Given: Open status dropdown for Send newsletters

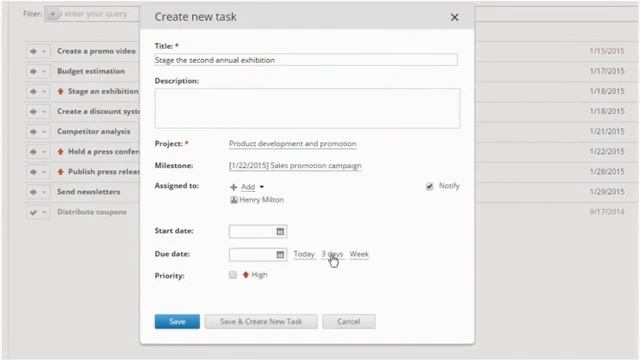Looking at the screenshot, I should pyautogui.click(x=44, y=192).
